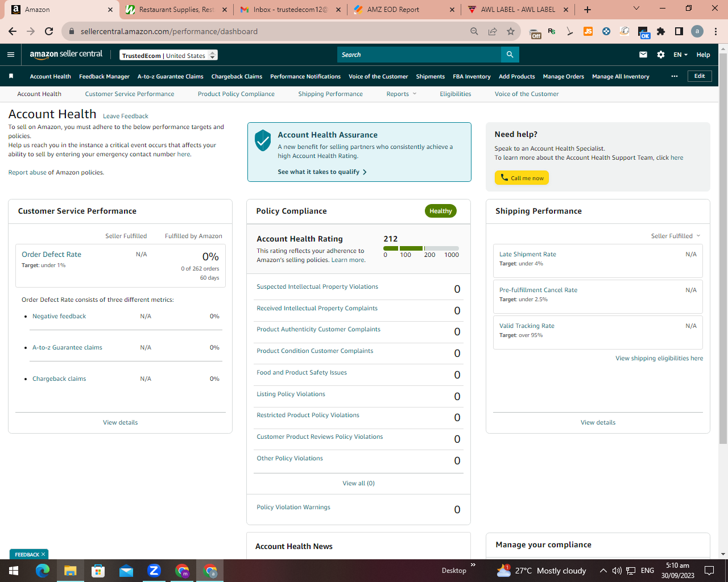Show more navigation items via three dots
This screenshot has width=728, height=582.
point(675,76)
